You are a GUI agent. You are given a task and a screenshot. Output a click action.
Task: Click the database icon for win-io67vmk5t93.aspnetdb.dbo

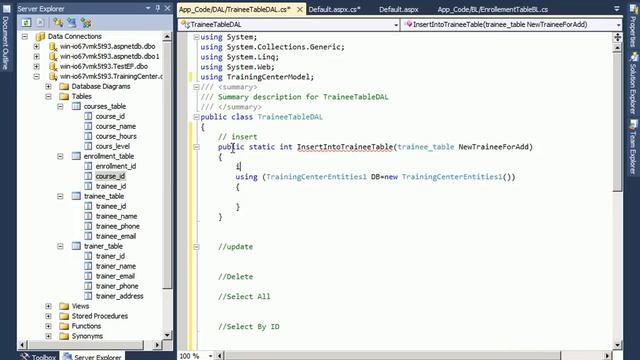click(53, 47)
